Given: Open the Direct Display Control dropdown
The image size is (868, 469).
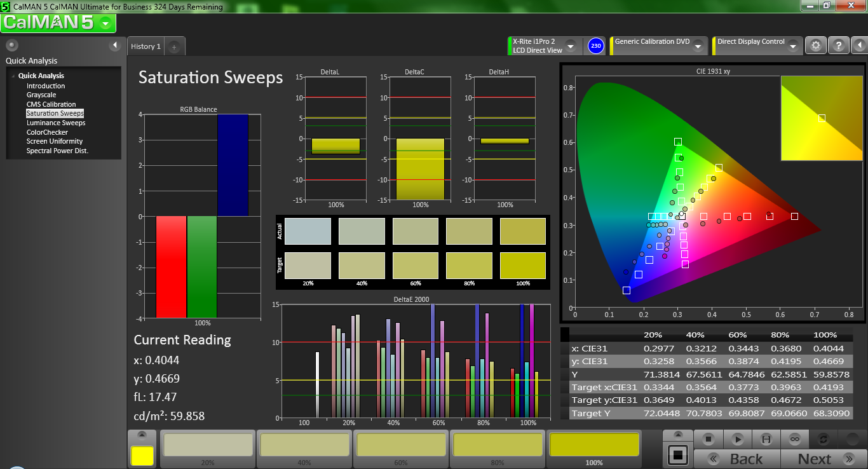Looking at the screenshot, I should pos(792,46).
